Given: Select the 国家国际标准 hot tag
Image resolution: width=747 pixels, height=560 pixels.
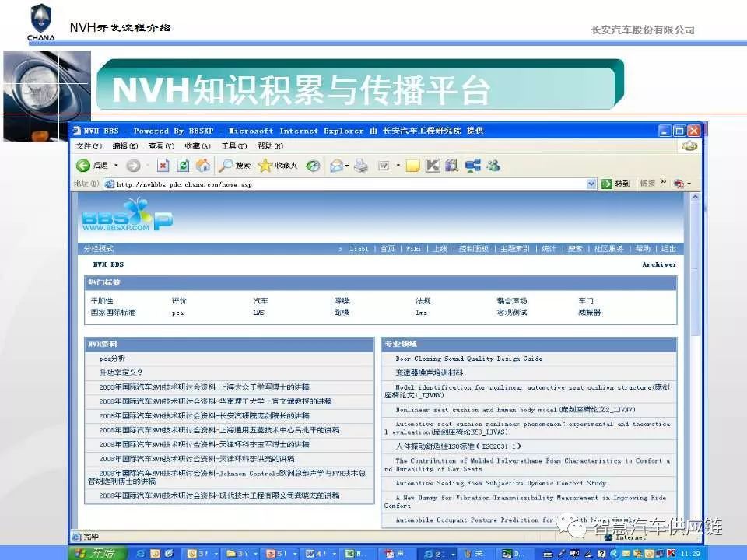Looking at the screenshot, I should (114, 313).
